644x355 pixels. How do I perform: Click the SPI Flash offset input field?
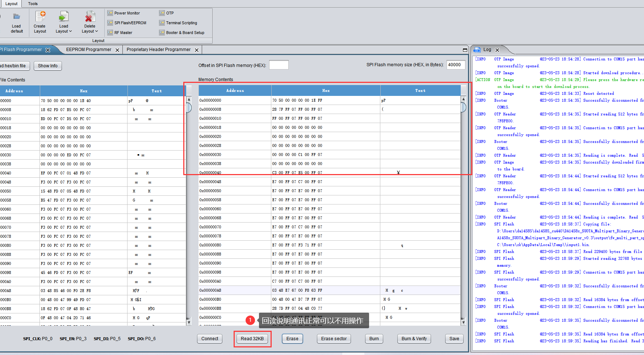(x=279, y=65)
